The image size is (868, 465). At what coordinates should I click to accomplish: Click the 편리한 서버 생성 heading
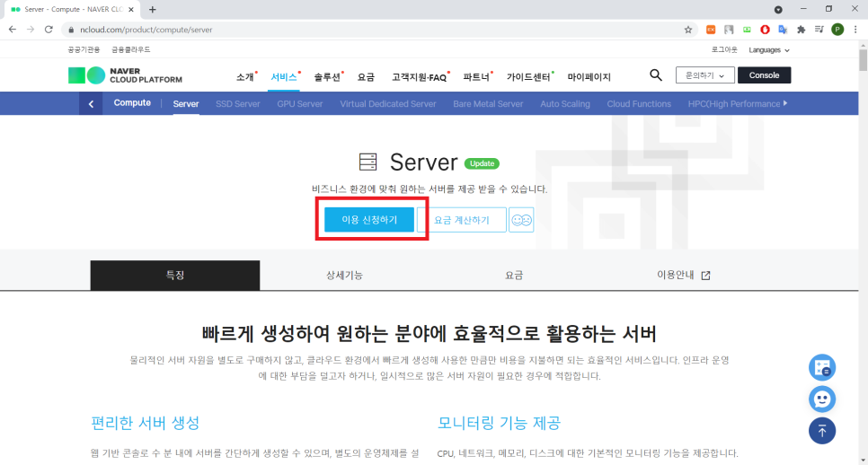[145, 423]
